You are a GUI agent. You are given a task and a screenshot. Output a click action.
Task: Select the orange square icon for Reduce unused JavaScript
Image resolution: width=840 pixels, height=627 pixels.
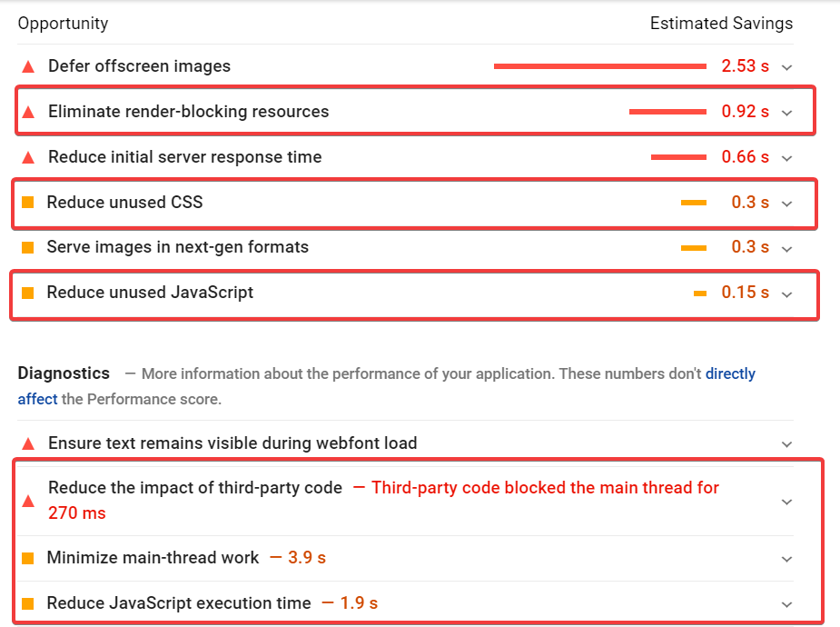(28, 292)
